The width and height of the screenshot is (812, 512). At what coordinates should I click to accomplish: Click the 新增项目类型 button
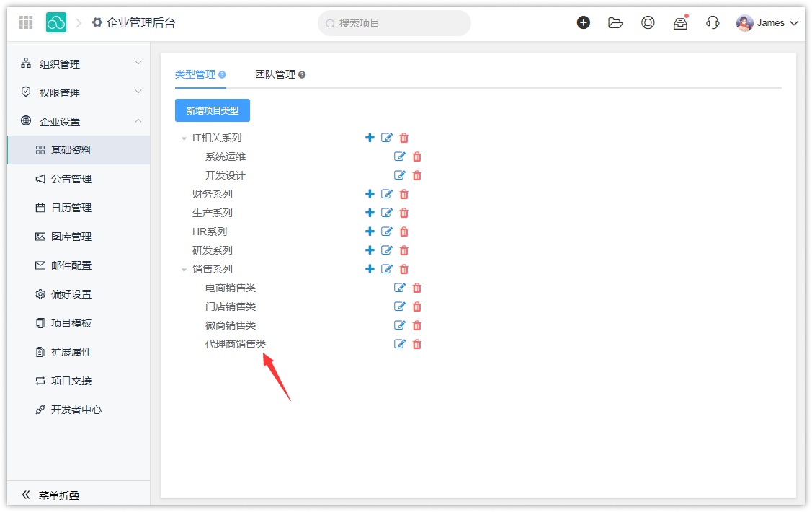[x=213, y=110]
